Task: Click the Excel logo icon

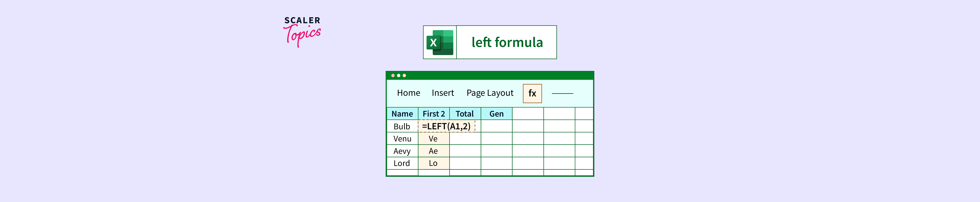Action: coord(440,42)
